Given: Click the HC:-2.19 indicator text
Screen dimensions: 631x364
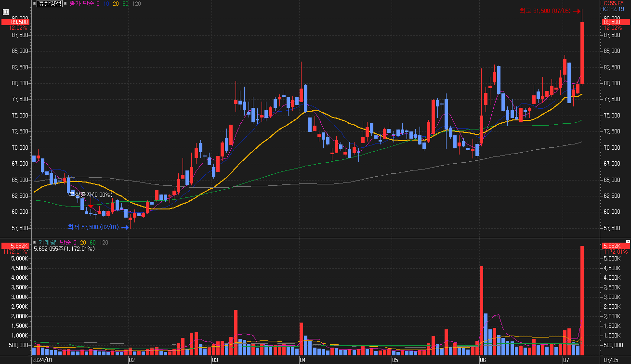Looking at the screenshot, I should tap(613, 9).
